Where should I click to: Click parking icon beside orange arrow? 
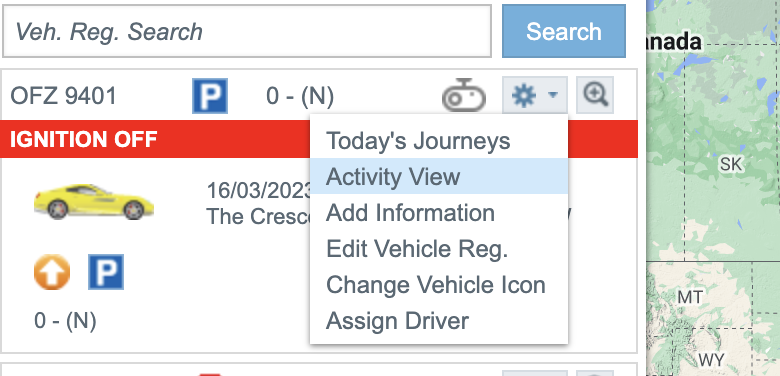pos(106,272)
